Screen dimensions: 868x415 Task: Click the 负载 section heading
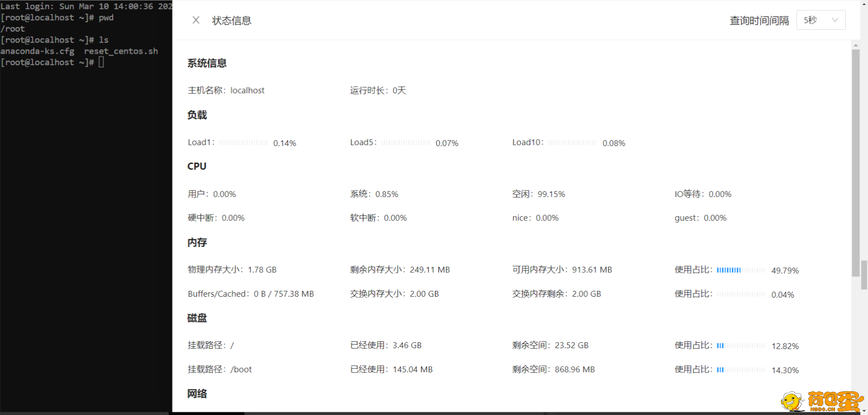pos(197,115)
